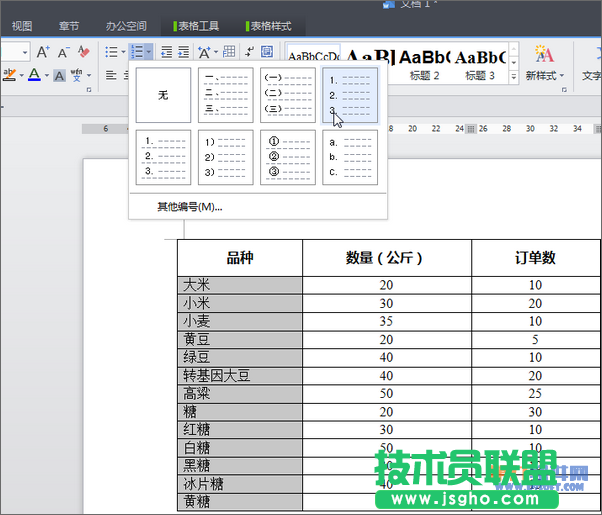Click the 转基因大豆 cell
Image resolution: width=602 pixels, height=515 pixels.
click(x=240, y=376)
